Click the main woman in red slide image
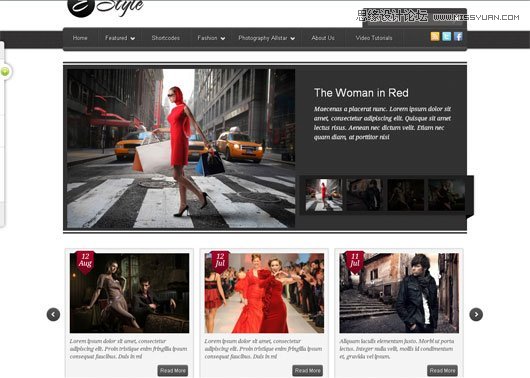Viewport: 530px width, 378px height. point(181,148)
